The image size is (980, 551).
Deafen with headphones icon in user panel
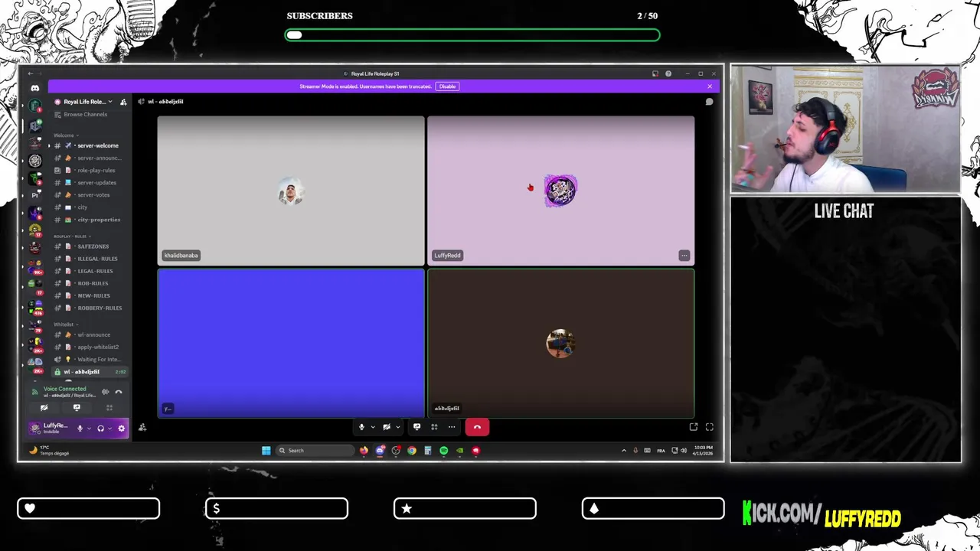click(100, 429)
